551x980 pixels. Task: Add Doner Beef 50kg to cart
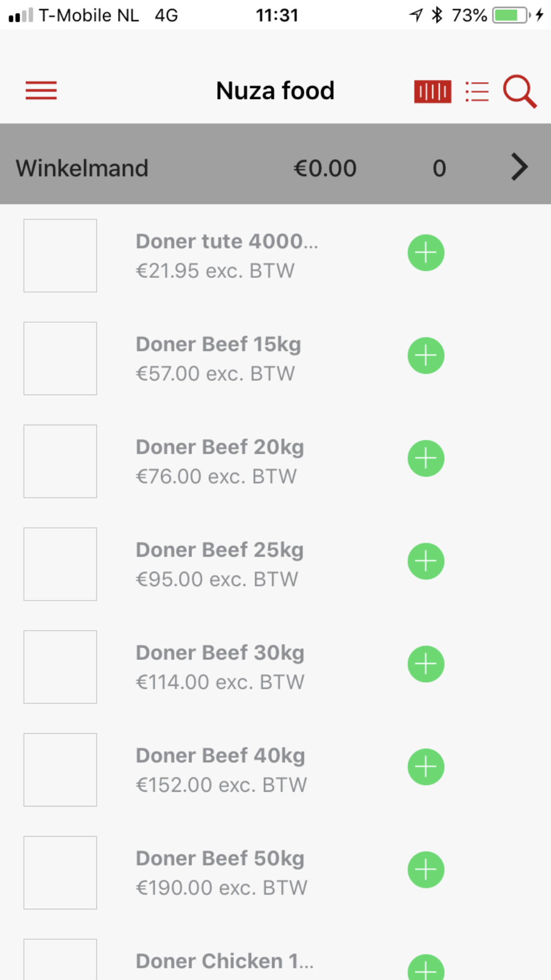coord(426,870)
